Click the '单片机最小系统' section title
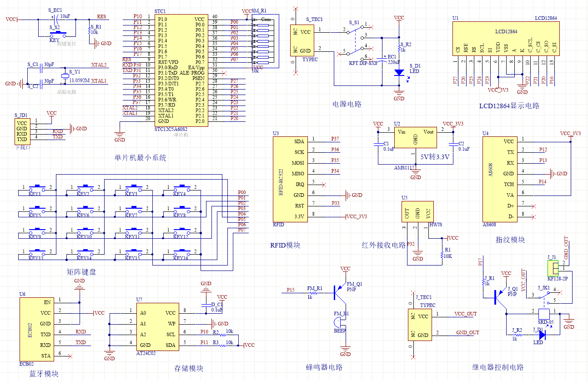This screenshot has width=588, height=381. (141, 158)
